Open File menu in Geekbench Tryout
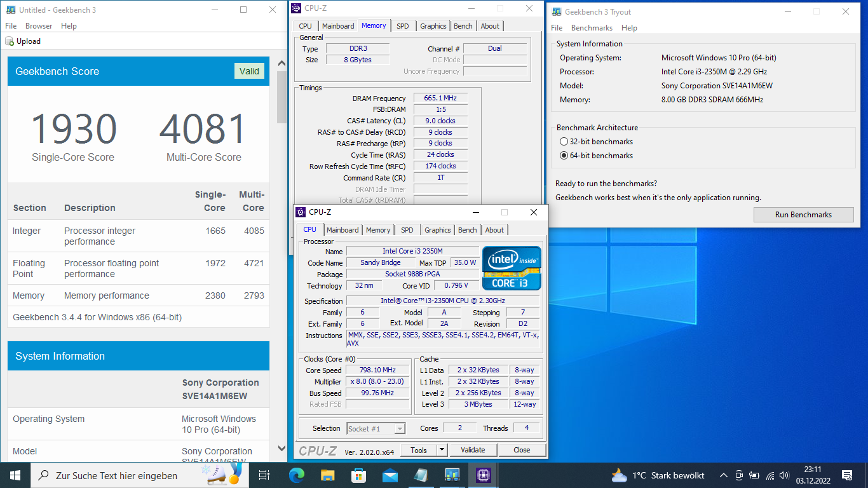Image resolution: width=868 pixels, height=488 pixels. pyautogui.click(x=557, y=28)
